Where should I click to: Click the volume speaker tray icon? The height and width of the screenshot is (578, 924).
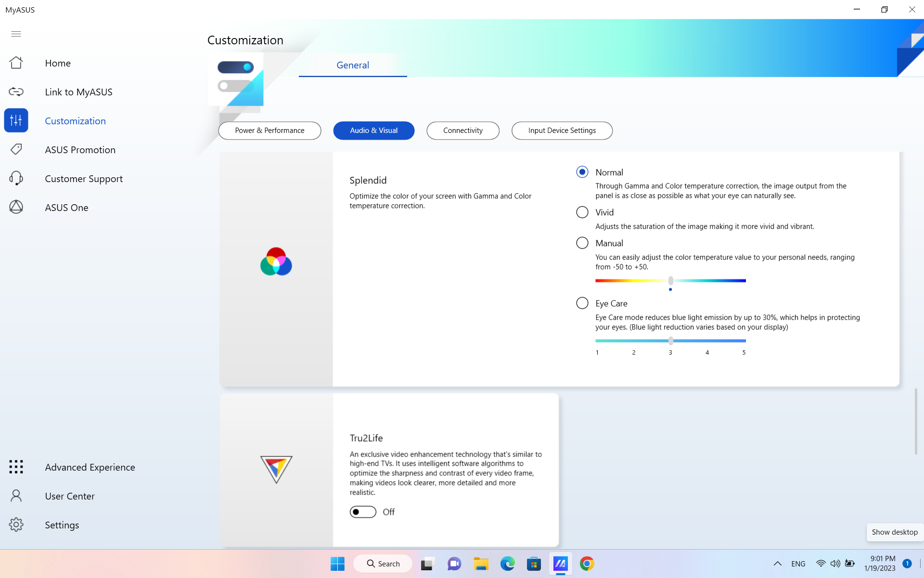[x=835, y=564]
